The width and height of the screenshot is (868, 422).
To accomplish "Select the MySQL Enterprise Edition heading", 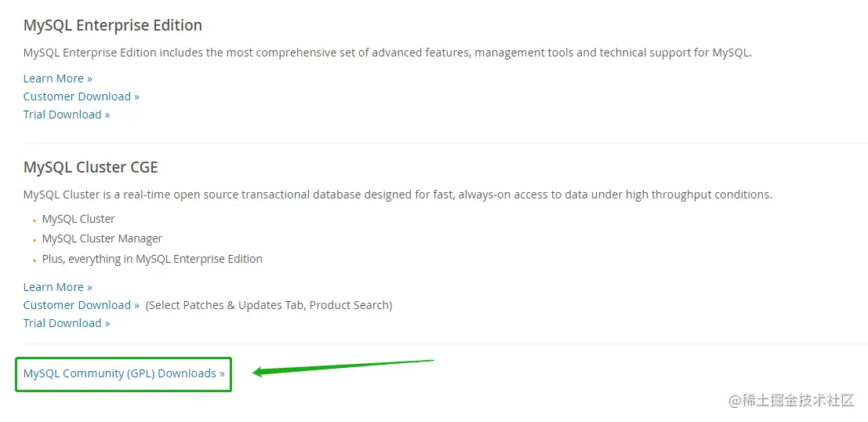I will (113, 25).
